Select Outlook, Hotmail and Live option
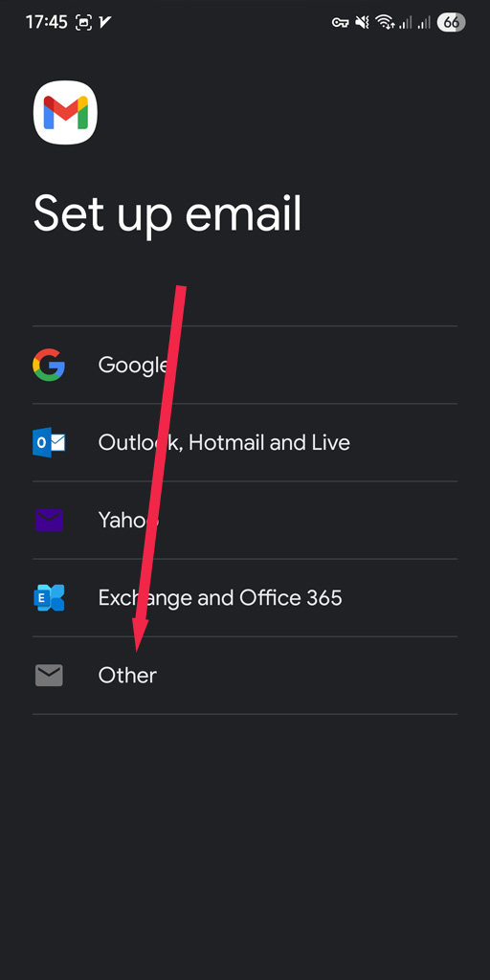Image resolution: width=490 pixels, height=980 pixels. [245, 442]
